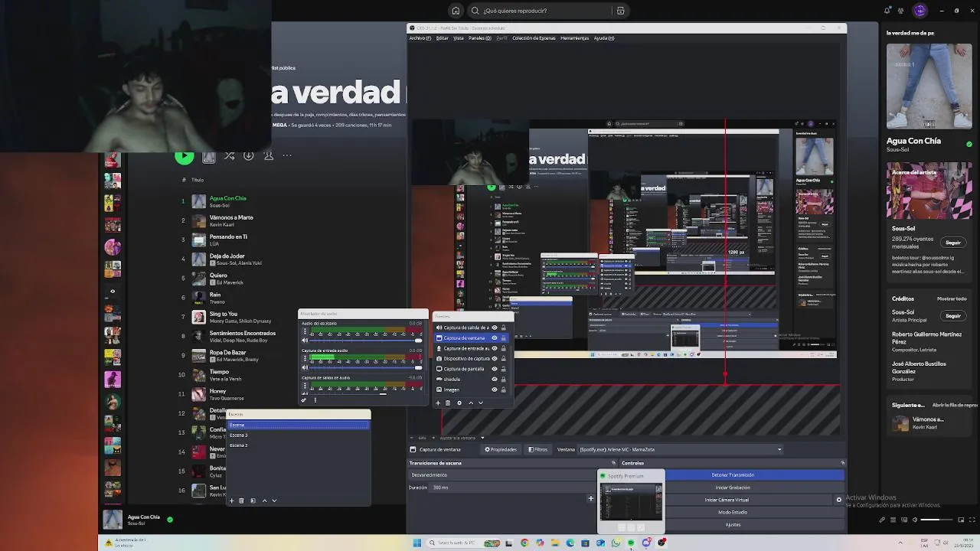The width and height of the screenshot is (980, 551).
Task: Go to Spotify Home icon
Action: pos(456,11)
